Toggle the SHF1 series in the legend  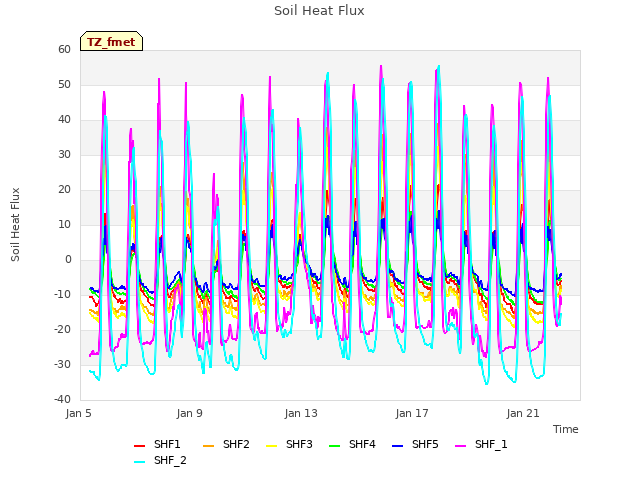coord(157,444)
